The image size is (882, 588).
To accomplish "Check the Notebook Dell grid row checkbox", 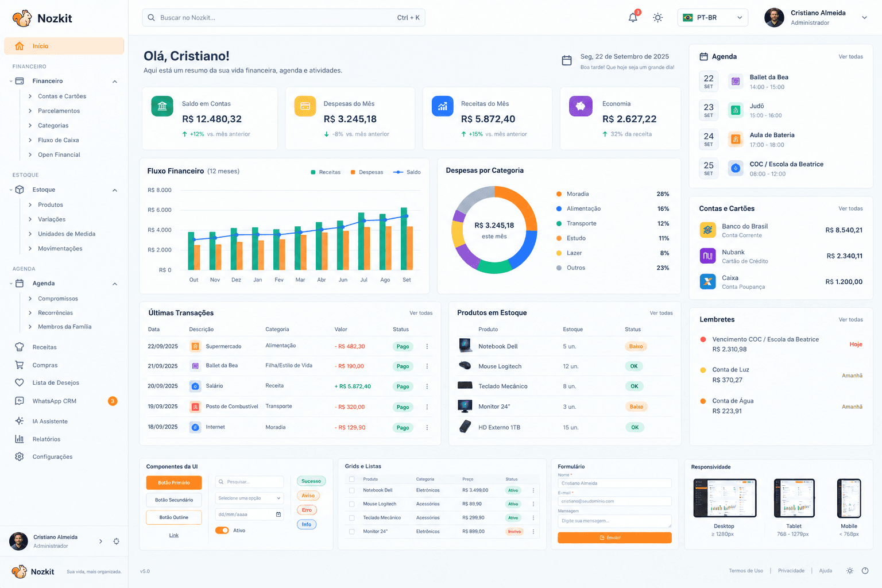I will (x=352, y=490).
